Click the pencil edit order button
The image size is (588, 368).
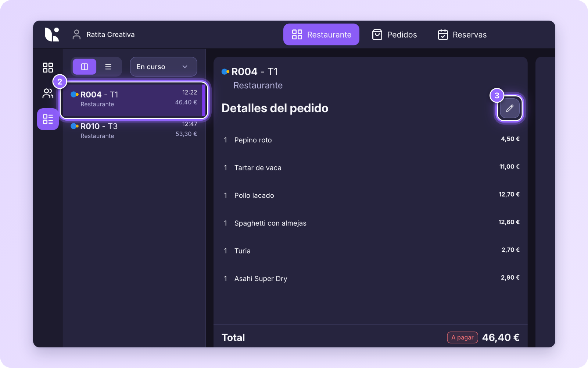[510, 108]
